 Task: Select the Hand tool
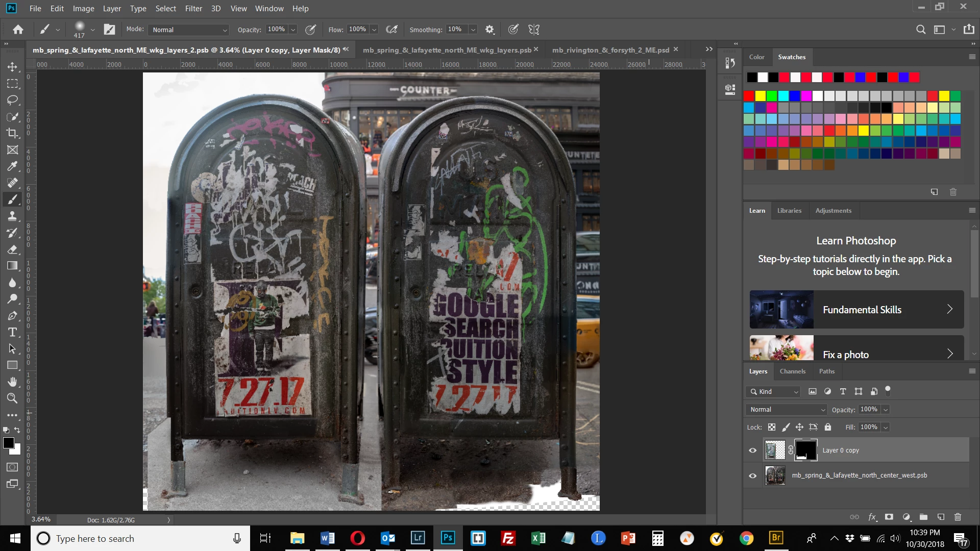pyautogui.click(x=12, y=382)
